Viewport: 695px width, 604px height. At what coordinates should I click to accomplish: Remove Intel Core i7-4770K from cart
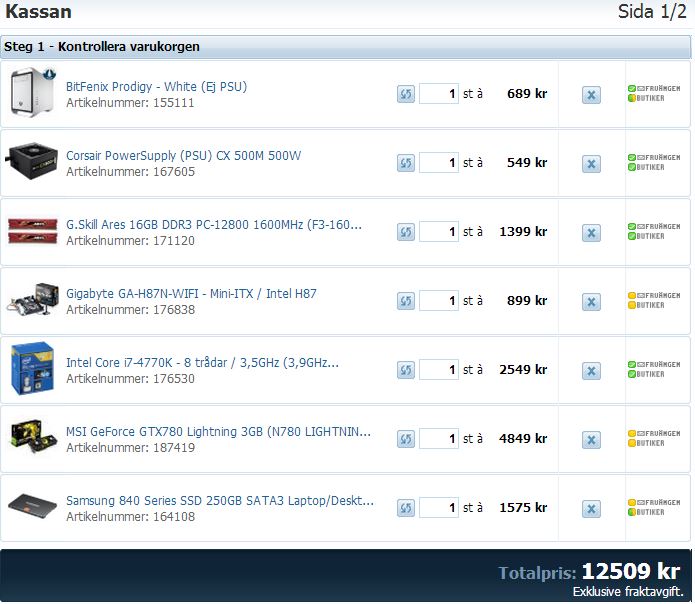pos(591,371)
